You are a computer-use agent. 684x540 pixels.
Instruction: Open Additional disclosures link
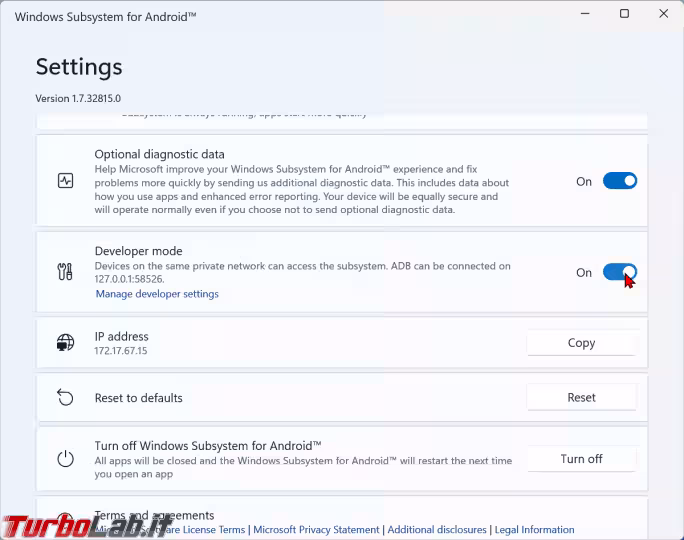click(x=437, y=530)
